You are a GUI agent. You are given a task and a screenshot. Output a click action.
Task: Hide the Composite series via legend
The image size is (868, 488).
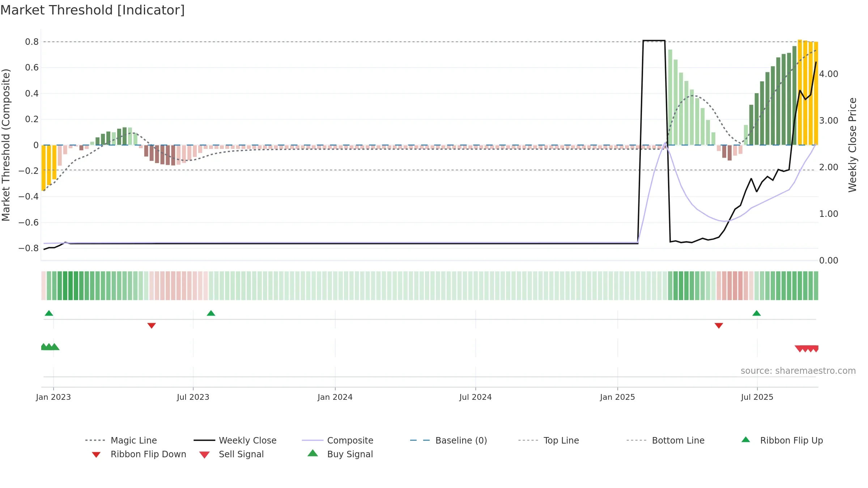(337, 440)
